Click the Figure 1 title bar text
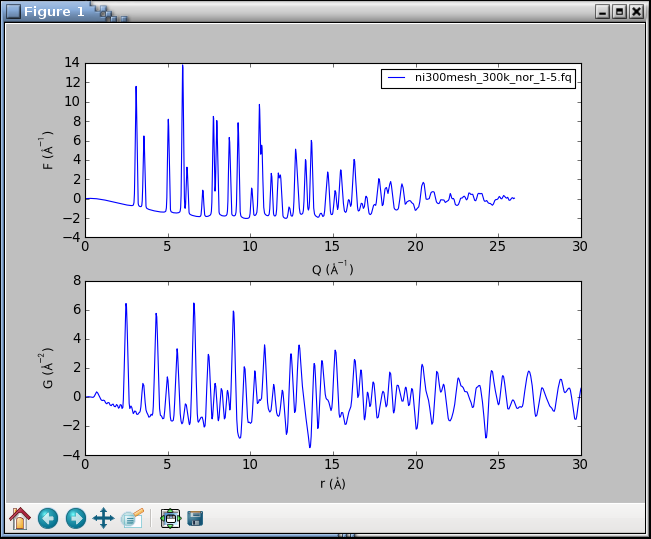The height and width of the screenshot is (539, 651). (55, 11)
